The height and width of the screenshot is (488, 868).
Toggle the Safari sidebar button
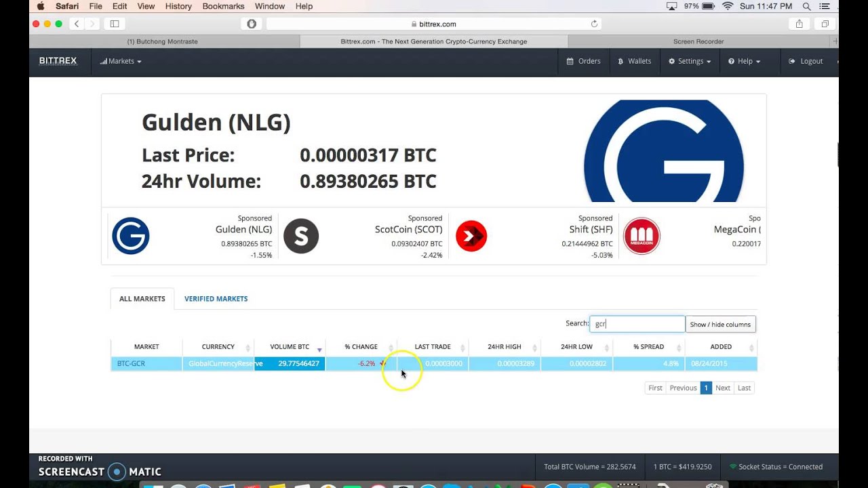click(x=114, y=24)
